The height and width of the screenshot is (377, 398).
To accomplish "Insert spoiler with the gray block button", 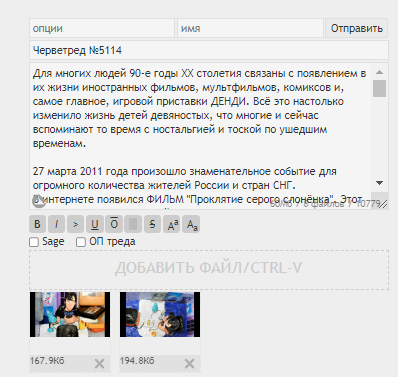I will [x=133, y=224].
